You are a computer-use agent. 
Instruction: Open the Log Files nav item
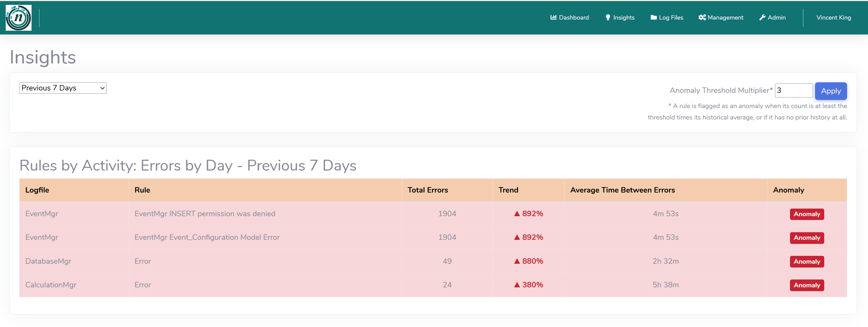tap(667, 17)
